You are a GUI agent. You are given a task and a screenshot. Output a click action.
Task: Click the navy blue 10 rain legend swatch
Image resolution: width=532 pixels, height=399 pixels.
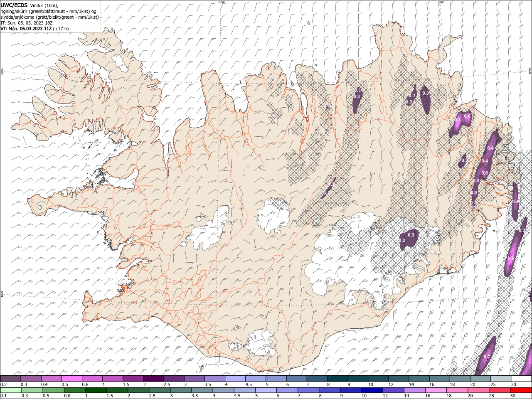tap(372, 390)
